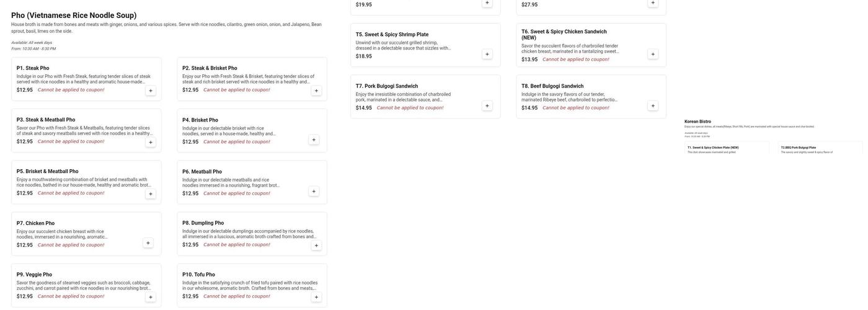Add P7. Chicken Pho to order
868x310 pixels.
(x=148, y=243)
